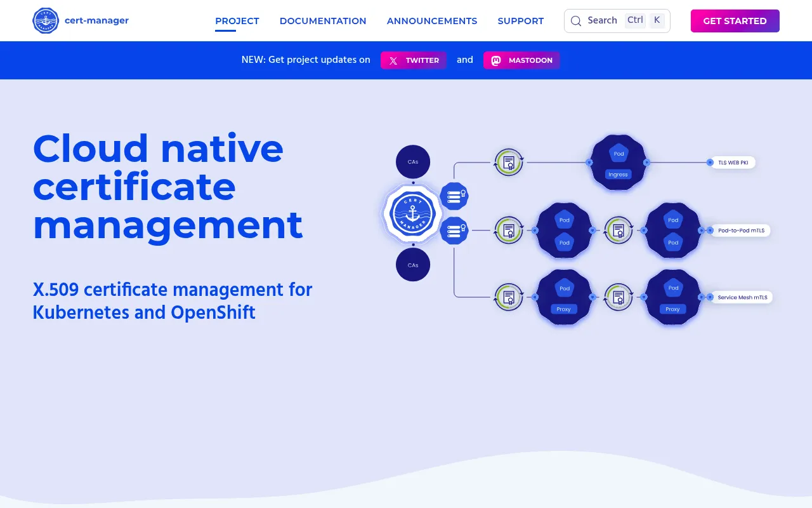Image resolution: width=812 pixels, height=508 pixels.
Task: Follow updates via TWITTER button
Action: coord(414,60)
